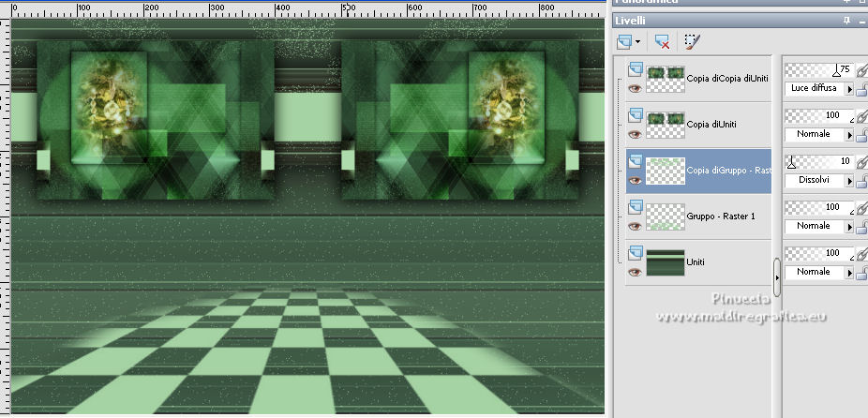Viewport: 868px width, 418px height.
Task: Toggle transparency lock on Dissolvi row
Action: [862, 181]
